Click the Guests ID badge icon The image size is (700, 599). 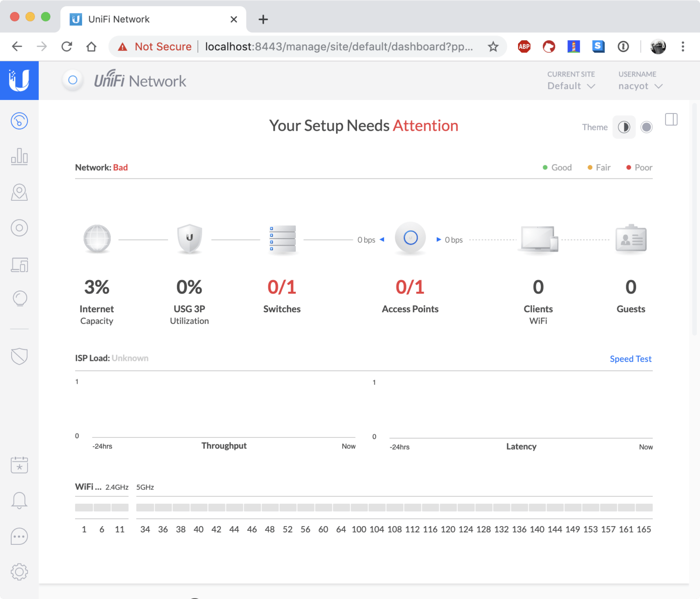tap(631, 239)
